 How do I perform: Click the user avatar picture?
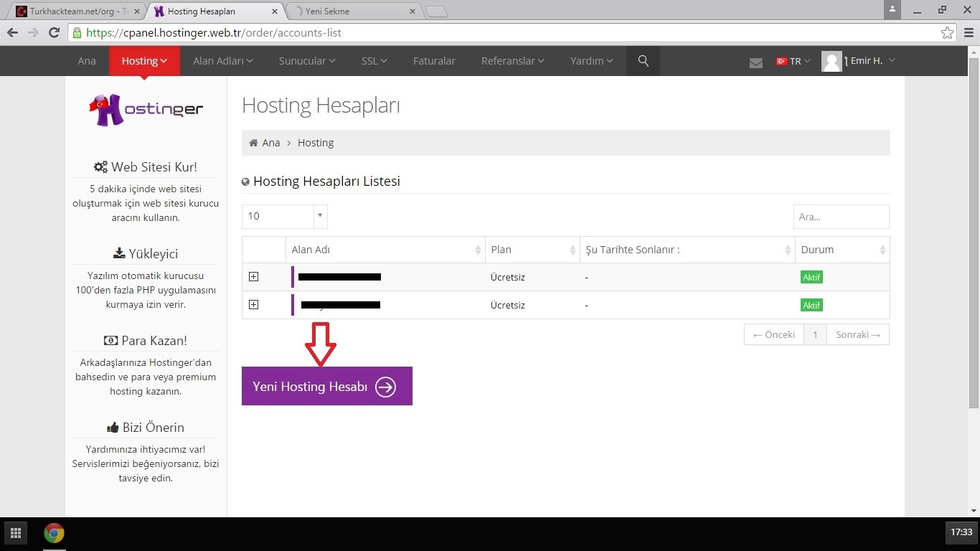[x=831, y=62]
